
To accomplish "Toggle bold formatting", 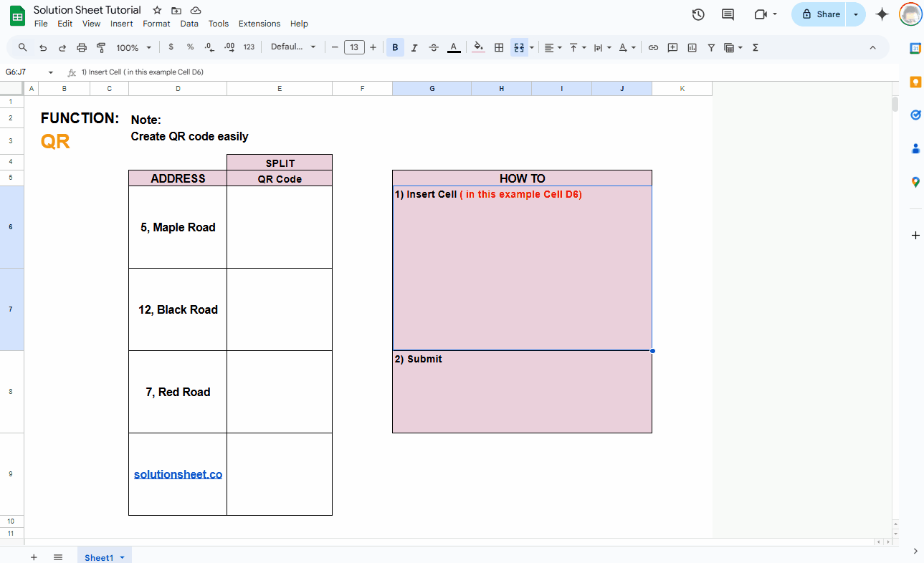I will pos(395,47).
